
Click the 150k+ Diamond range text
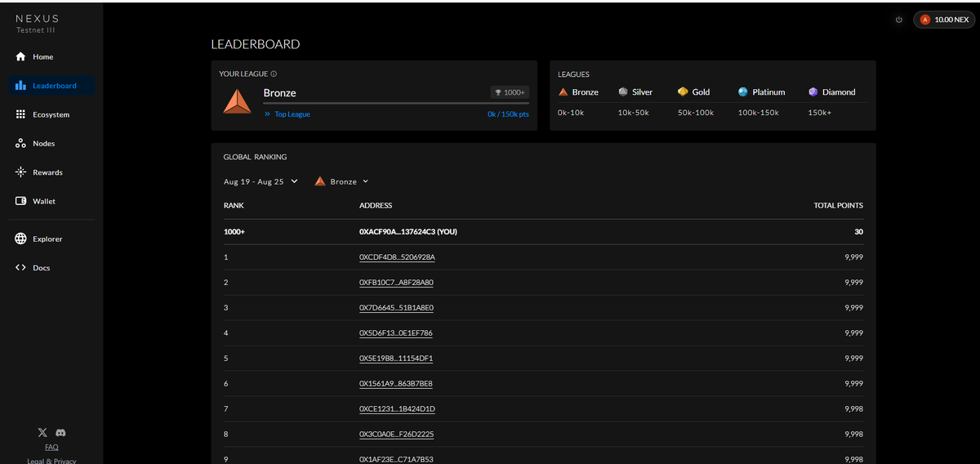click(819, 113)
